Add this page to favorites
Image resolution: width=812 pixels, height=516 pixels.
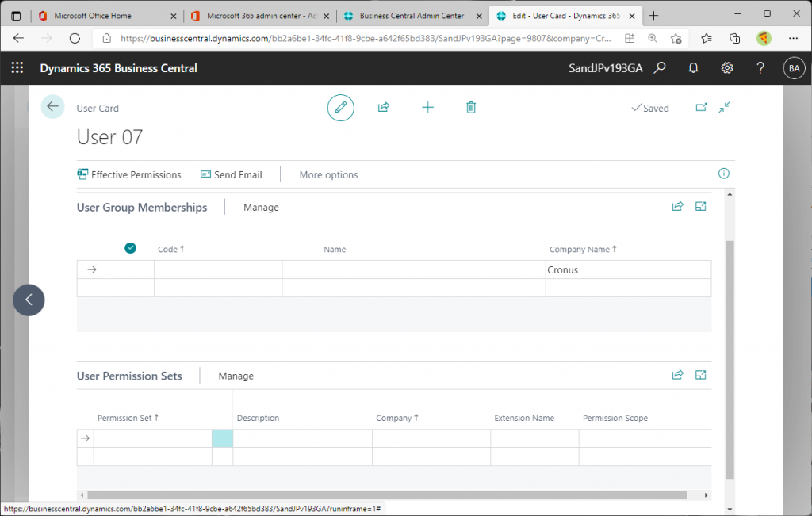676,38
